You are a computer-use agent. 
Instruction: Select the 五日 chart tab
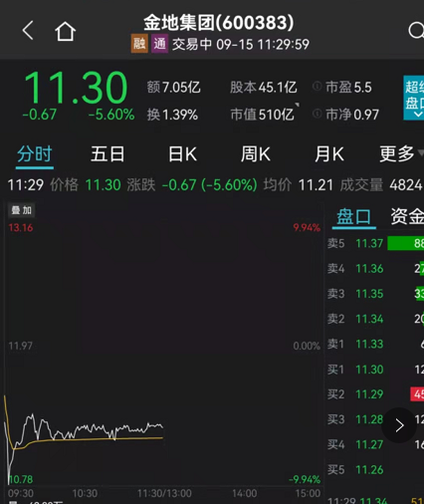point(107,154)
